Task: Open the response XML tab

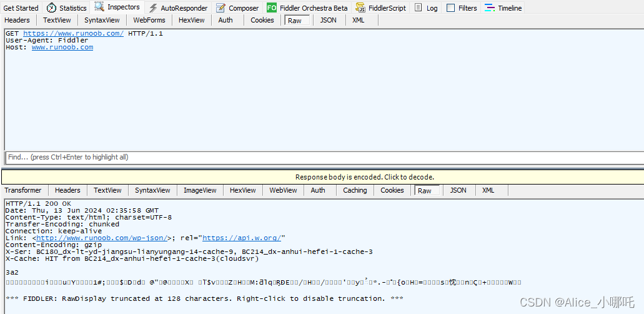Action: click(488, 190)
